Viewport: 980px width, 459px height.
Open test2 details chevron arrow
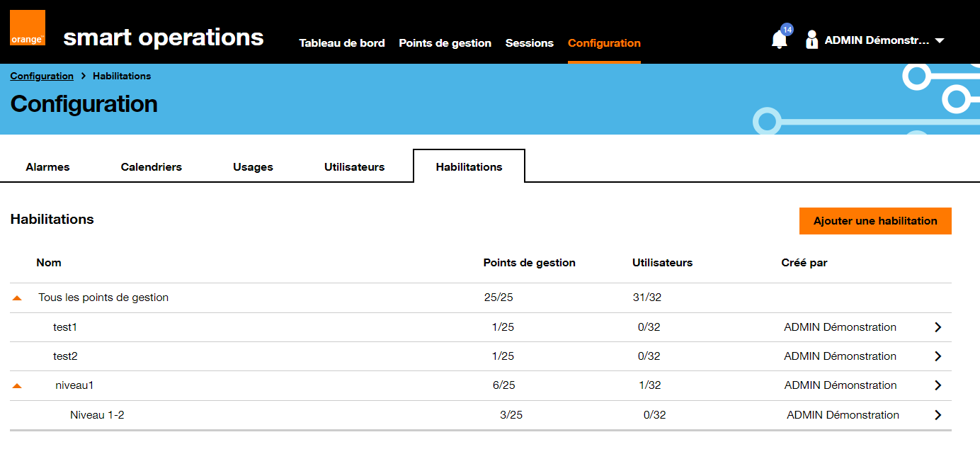pyautogui.click(x=938, y=356)
